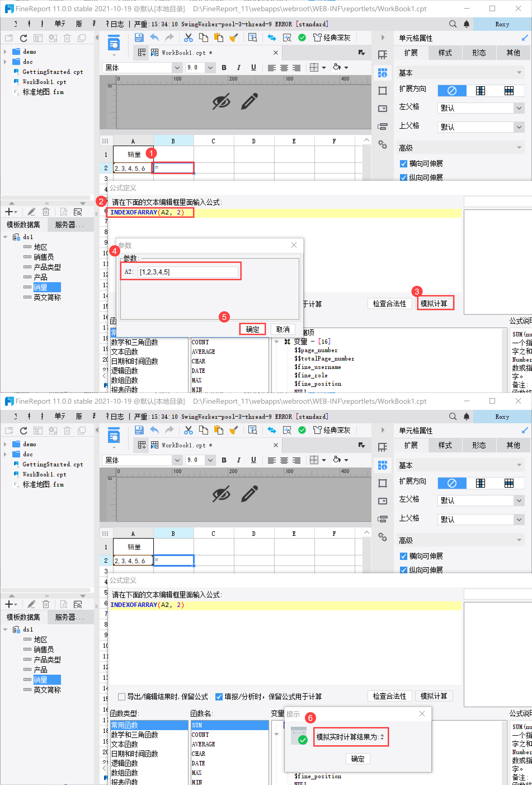The image size is (532, 785).
Task: Click the dataset edit pencil in the upper window
Action: point(31,212)
